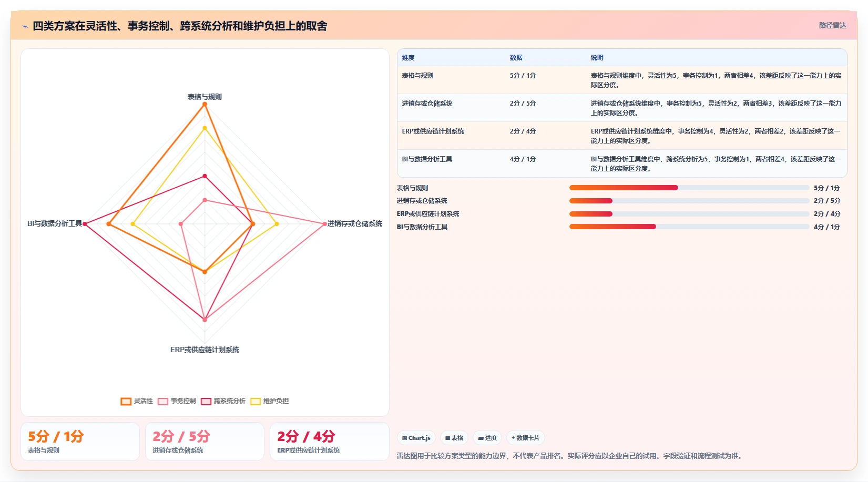Click the 4分 / 1分 value after progress bar
The height and width of the screenshot is (482, 868).
826,227
